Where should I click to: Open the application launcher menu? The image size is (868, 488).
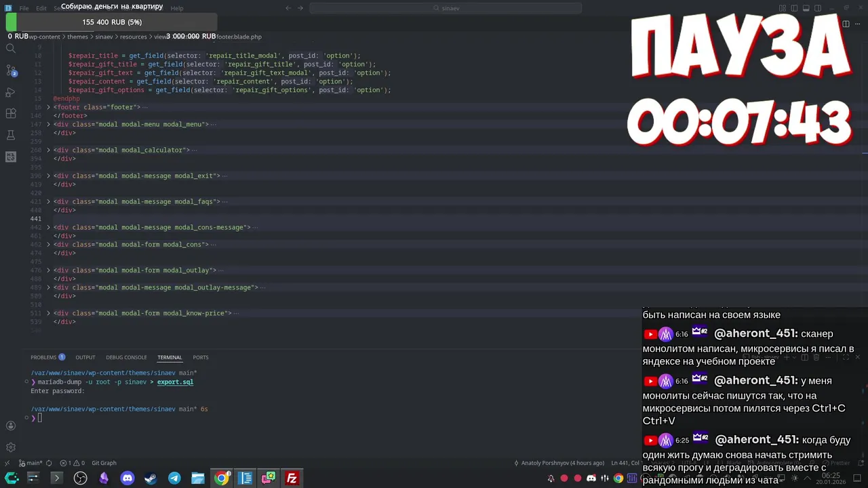[11, 479]
